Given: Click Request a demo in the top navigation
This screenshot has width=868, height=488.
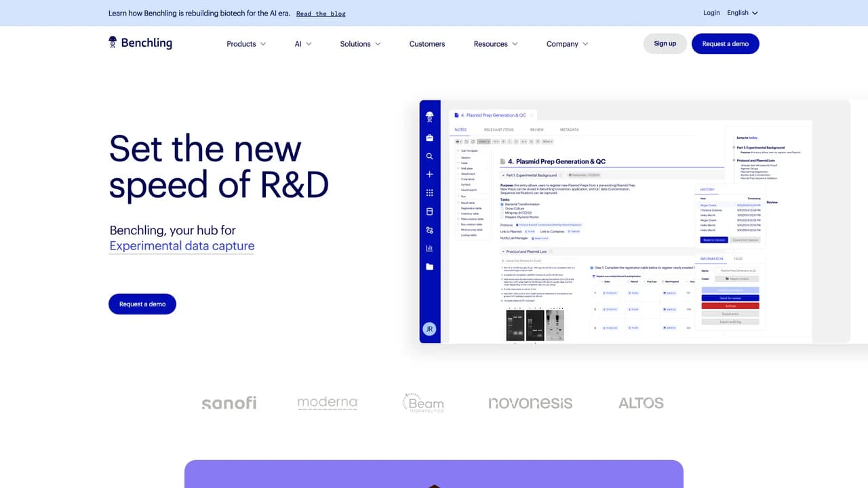Looking at the screenshot, I should 726,44.
